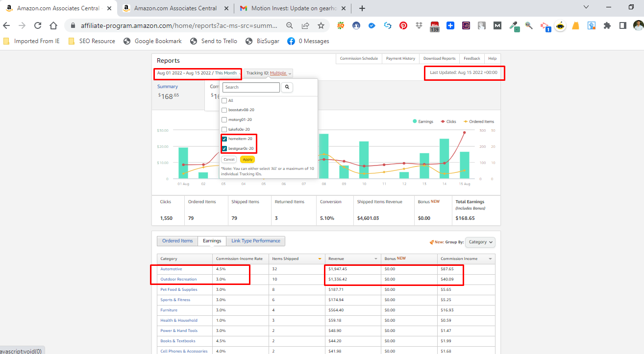This screenshot has width=644, height=354.
Task: Toggle the Clicks series in chart legend
Action: coord(448,121)
